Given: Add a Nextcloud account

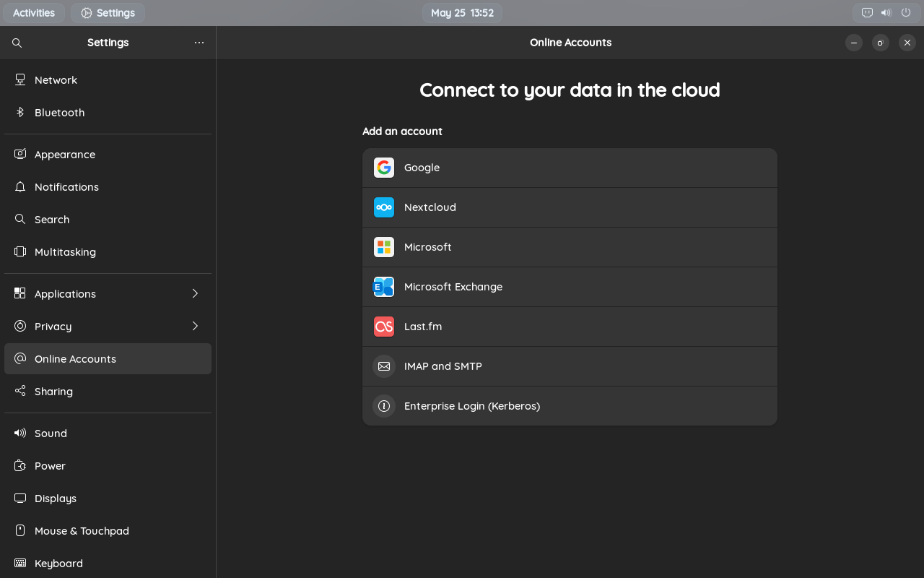Looking at the screenshot, I should (x=570, y=207).
